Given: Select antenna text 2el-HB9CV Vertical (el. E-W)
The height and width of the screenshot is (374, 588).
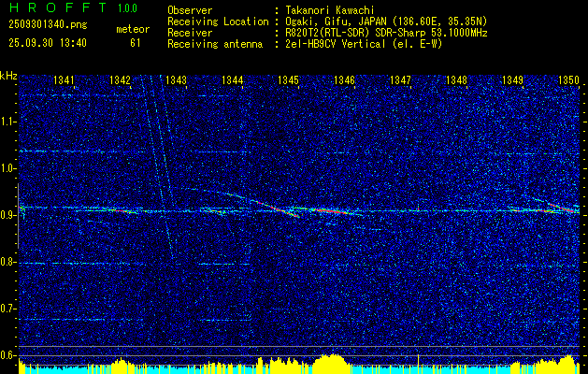Looking at the screenshot, I should pos(363,44).
